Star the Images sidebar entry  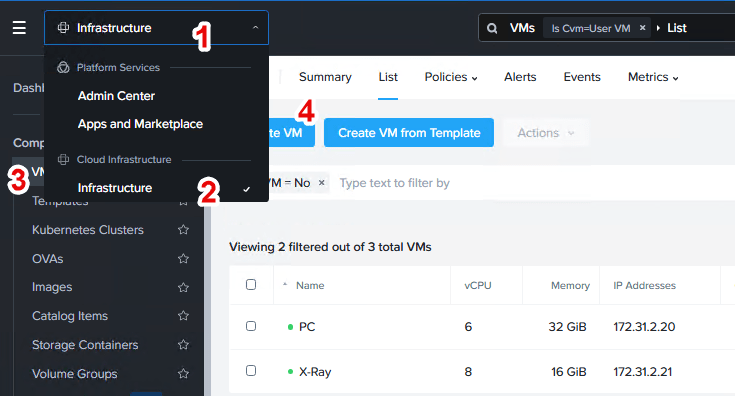tap(183, 287)
